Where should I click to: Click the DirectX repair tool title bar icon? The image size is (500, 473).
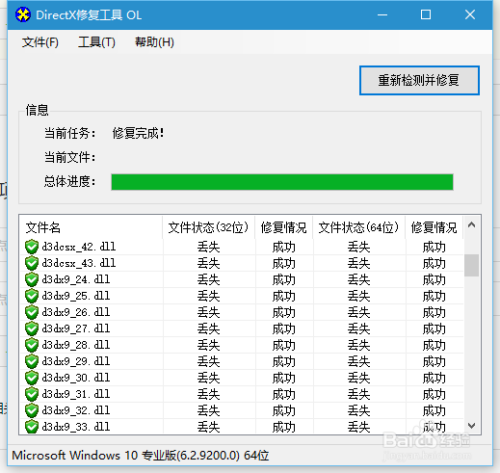pos(23,15)
